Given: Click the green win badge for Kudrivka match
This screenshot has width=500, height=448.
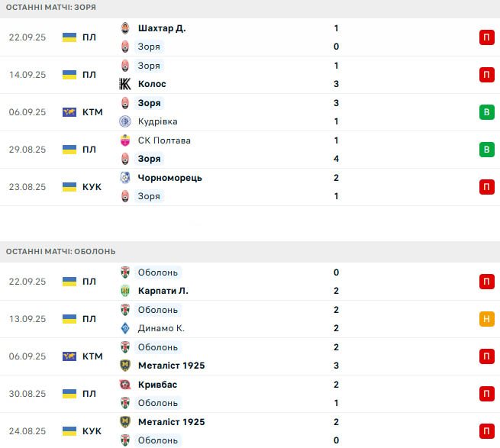Looking at the screenshot, I should click(x=486, y=112).
